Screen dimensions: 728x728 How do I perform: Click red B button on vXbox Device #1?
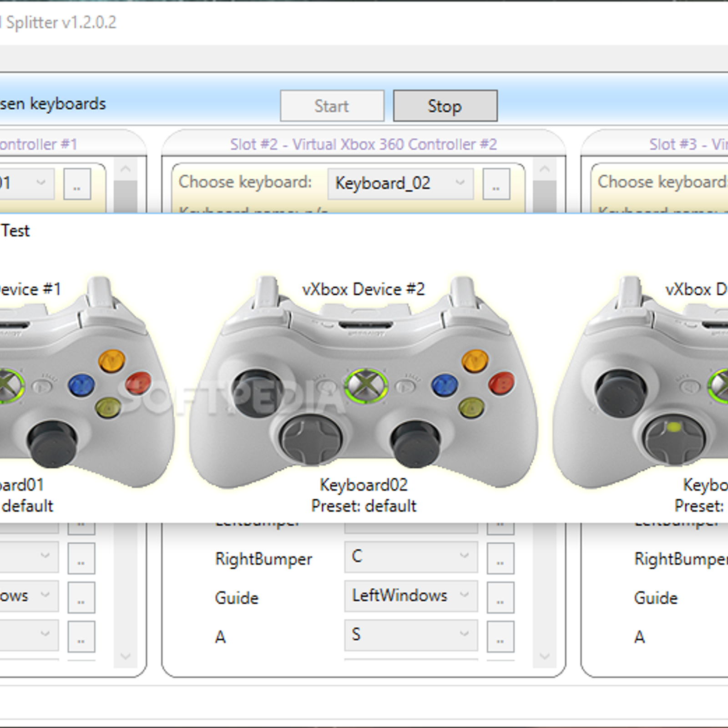pos(138,383)
